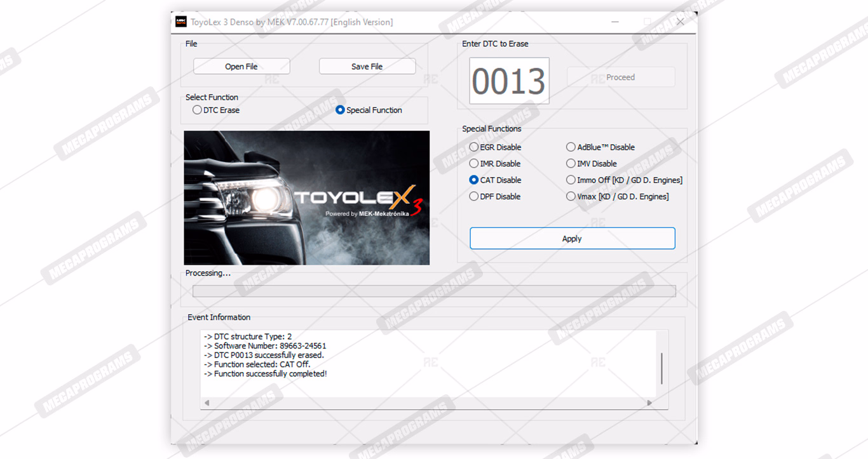
Task: Click the Open File button
Action: coord(241,67)
